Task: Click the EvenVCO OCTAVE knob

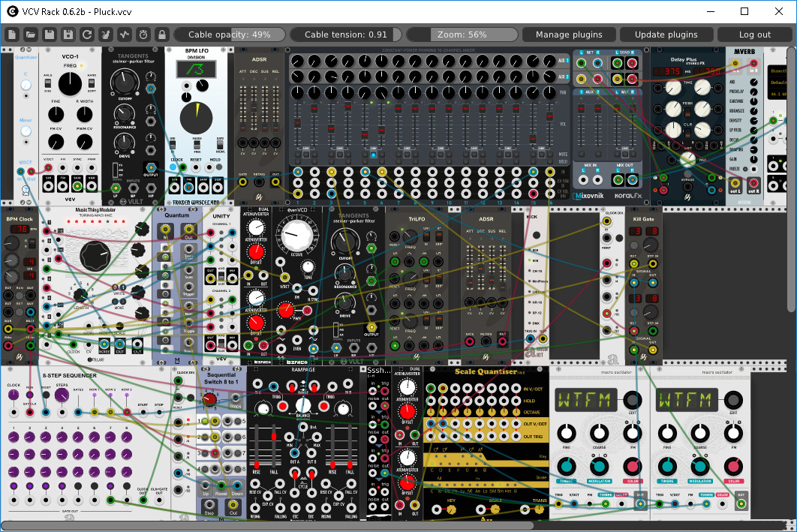Action: tap(296, 236)
